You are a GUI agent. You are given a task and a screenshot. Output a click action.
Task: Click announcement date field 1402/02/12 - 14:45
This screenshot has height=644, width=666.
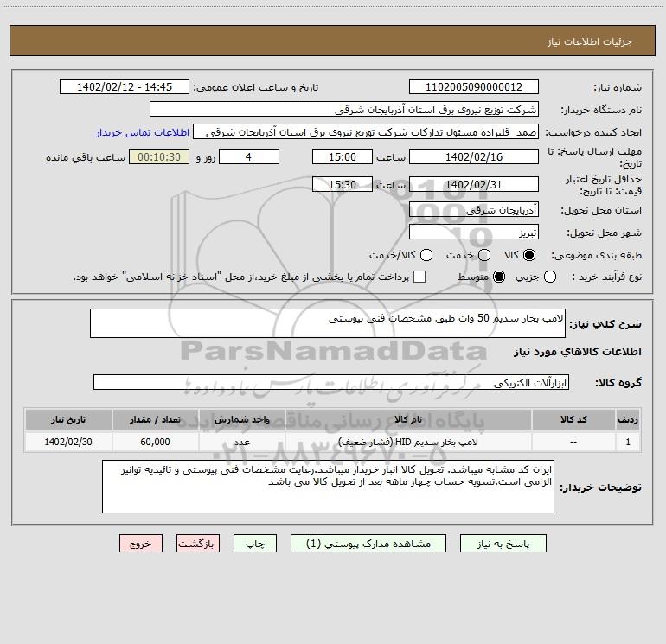pos(125,87)
